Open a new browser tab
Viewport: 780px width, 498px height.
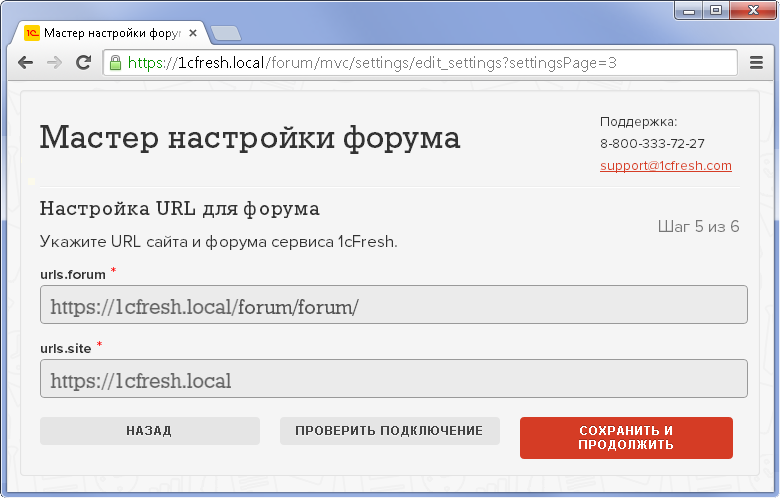226,33
